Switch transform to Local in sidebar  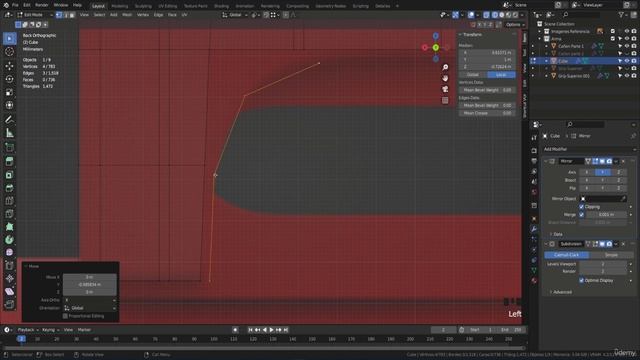coord(501,75)
